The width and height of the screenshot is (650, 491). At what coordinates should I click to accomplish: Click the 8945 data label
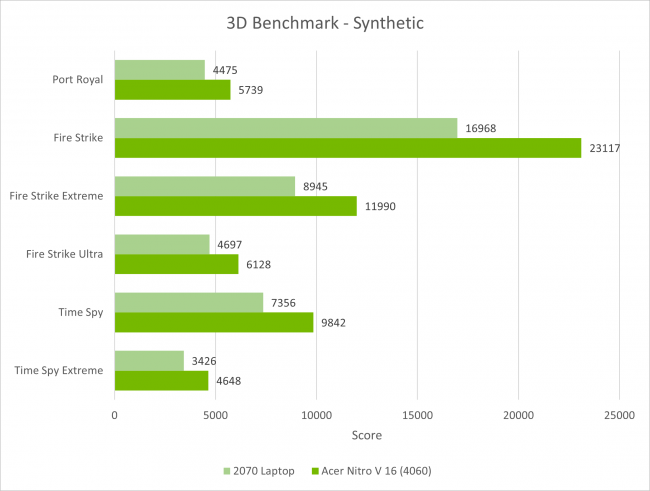pyautogui.click(x=315, y=187)
